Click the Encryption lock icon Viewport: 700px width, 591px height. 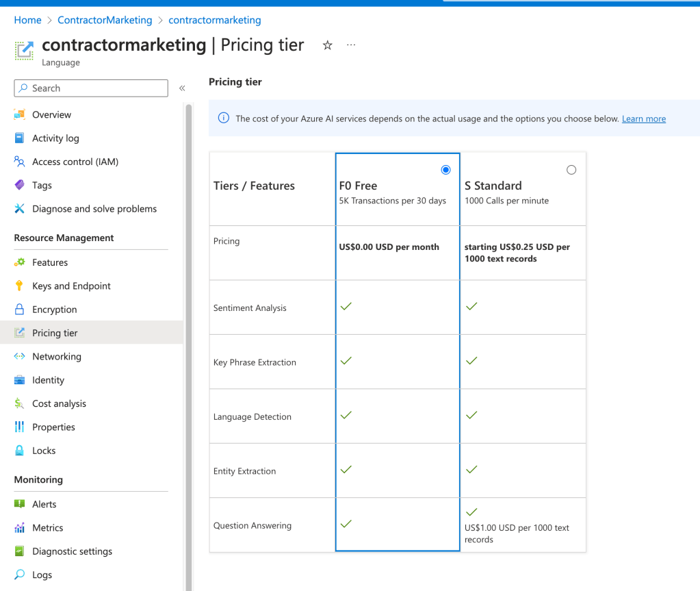(19, 309)
